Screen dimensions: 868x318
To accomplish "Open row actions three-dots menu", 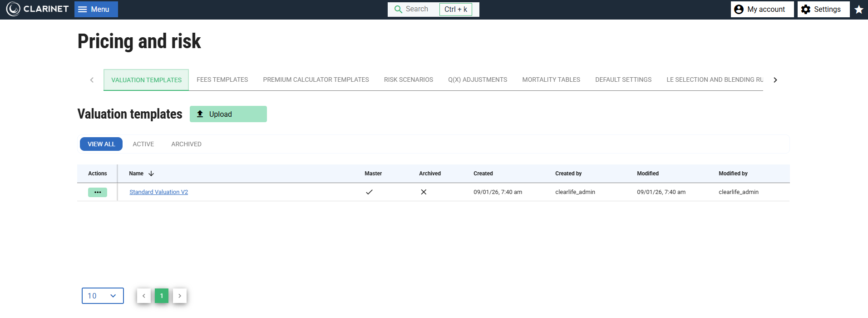I will pos(98,192).
